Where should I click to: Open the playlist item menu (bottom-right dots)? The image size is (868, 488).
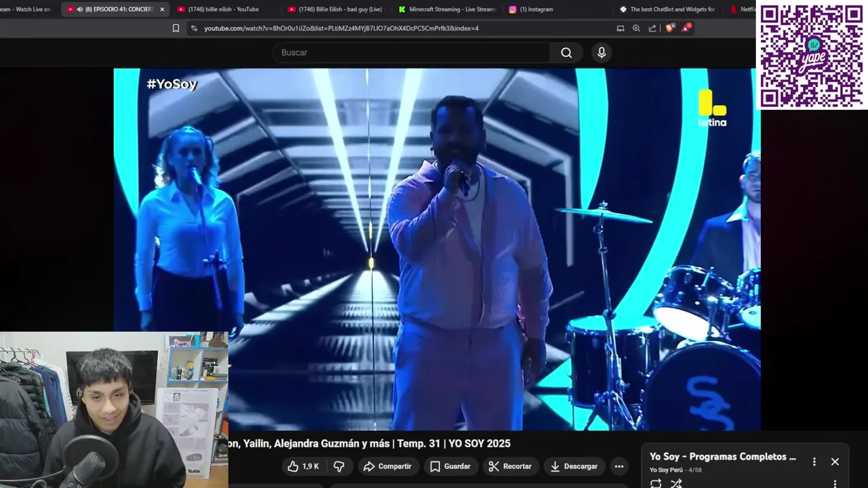[835, 484]
